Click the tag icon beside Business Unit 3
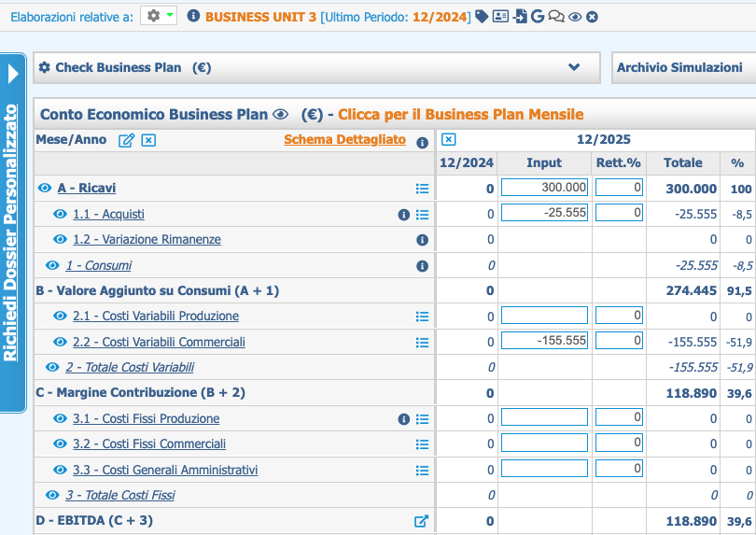Screen dimensions: 756x535 click(482, 16)
